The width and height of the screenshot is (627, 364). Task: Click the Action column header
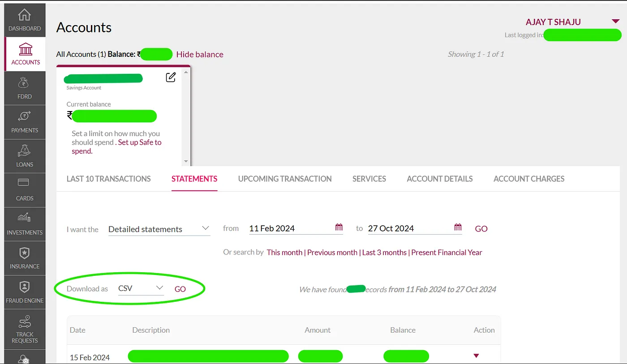click(x=484, y=330)
